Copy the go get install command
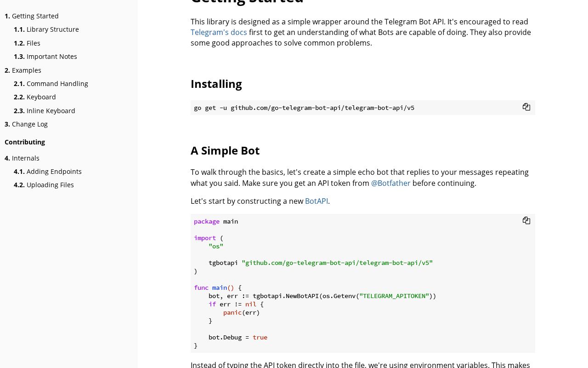The height and width of the screenshot is (368, 588). coord(526,107)
